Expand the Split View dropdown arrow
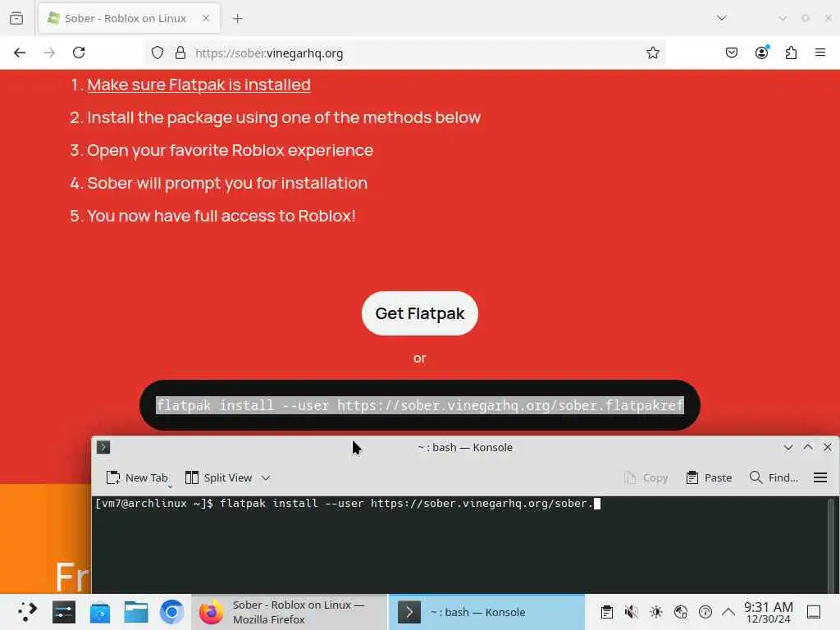Viewport: 840px width, 630px height. [266, 477]
